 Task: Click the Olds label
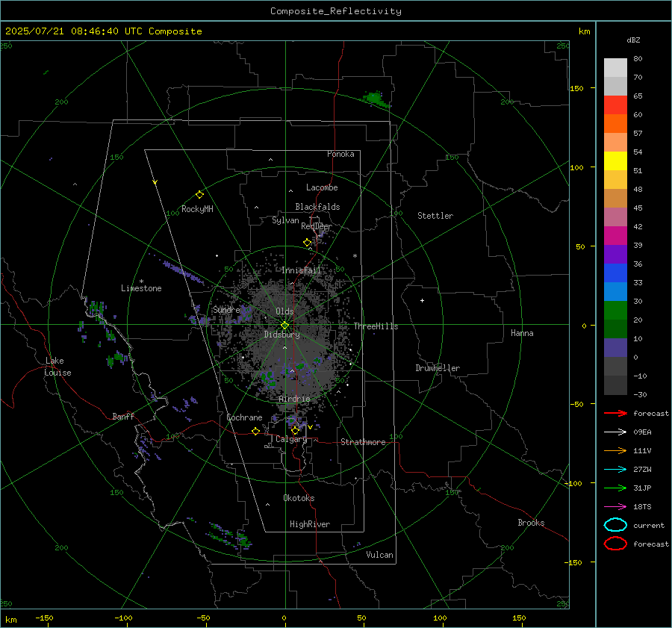pyautogui.click(x=284, y=311)
